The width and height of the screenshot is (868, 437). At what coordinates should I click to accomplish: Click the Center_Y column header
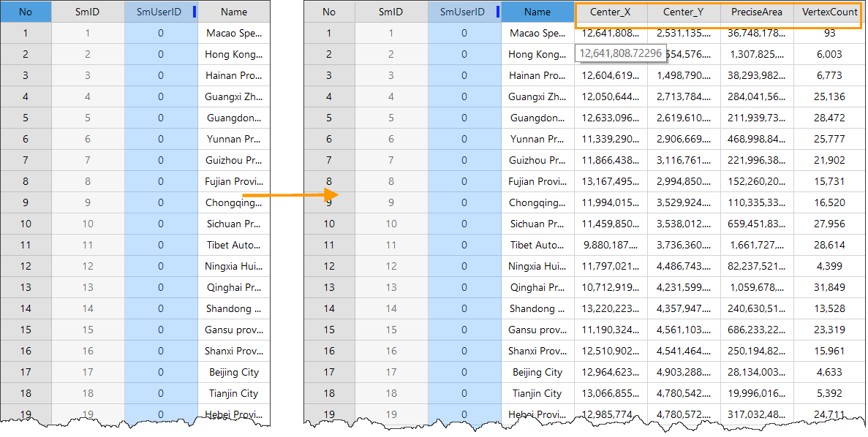pyautogui.click(x=684, y=12)
